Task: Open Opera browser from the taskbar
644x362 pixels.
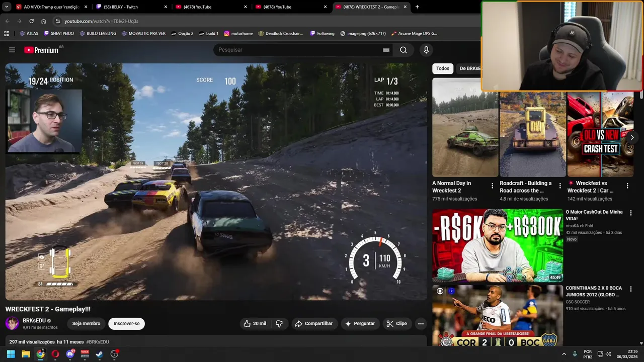Action: [x=55, y=354]
